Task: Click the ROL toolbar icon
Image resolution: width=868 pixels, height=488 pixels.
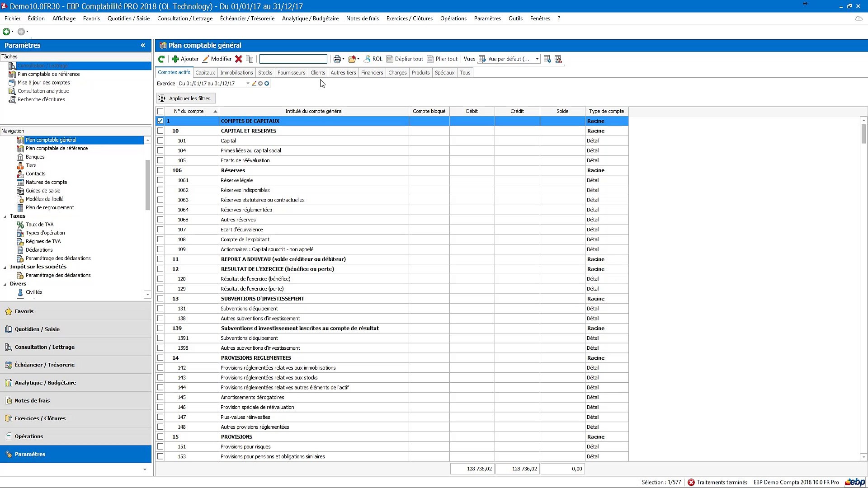Action: tap(373, 59)
